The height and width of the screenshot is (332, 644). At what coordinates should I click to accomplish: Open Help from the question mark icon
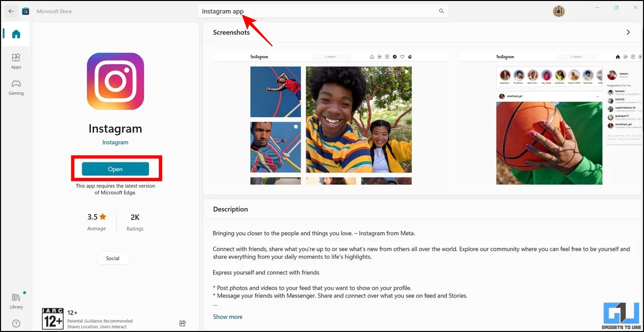(x=16, y=323)
